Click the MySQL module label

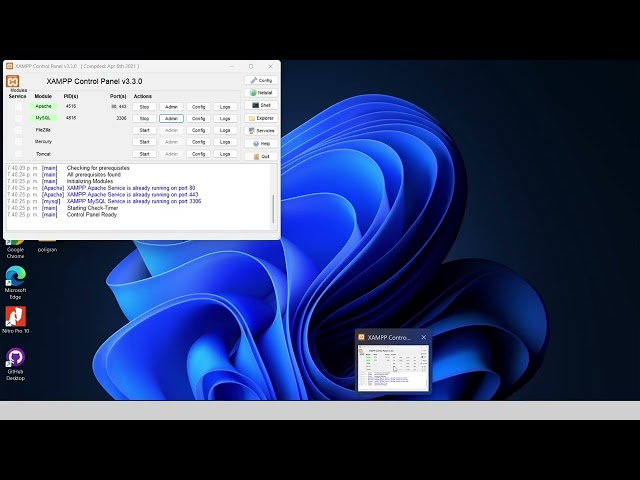[43, 118]
